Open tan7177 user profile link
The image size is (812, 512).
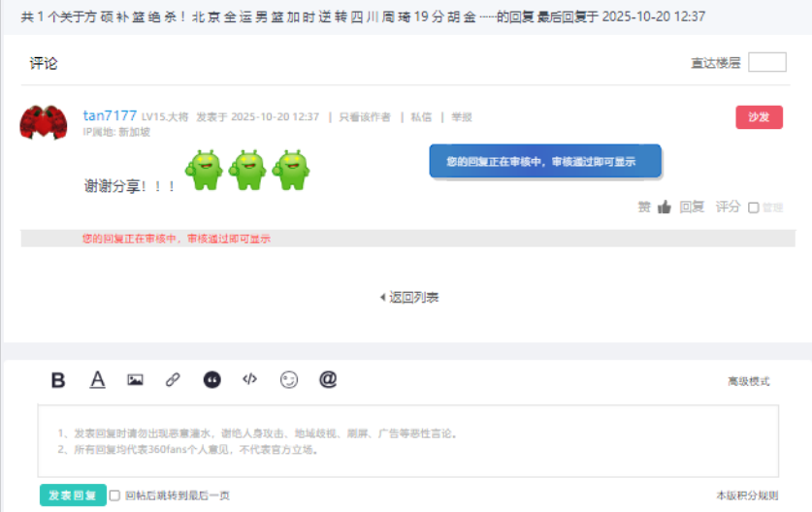pos(110,115)
